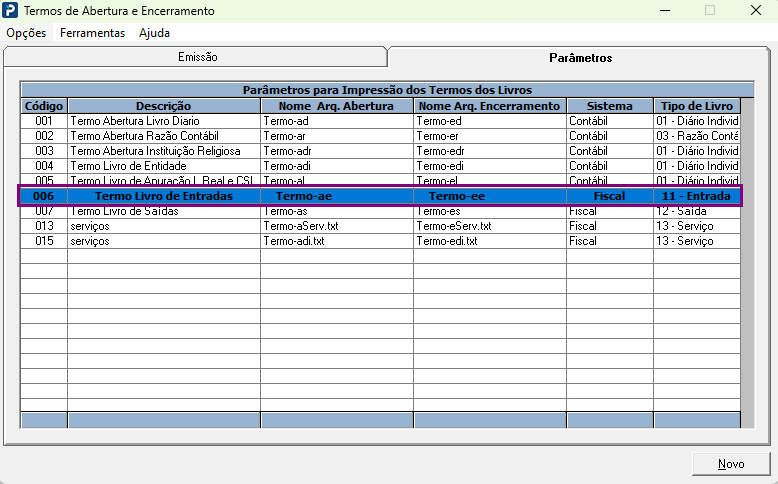Click the Tipo de Livro column header
This screenshot has width=778, height=484.
697,106
